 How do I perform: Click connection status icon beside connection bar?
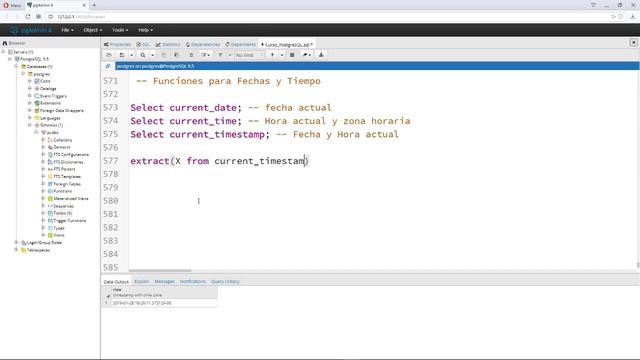108,66
